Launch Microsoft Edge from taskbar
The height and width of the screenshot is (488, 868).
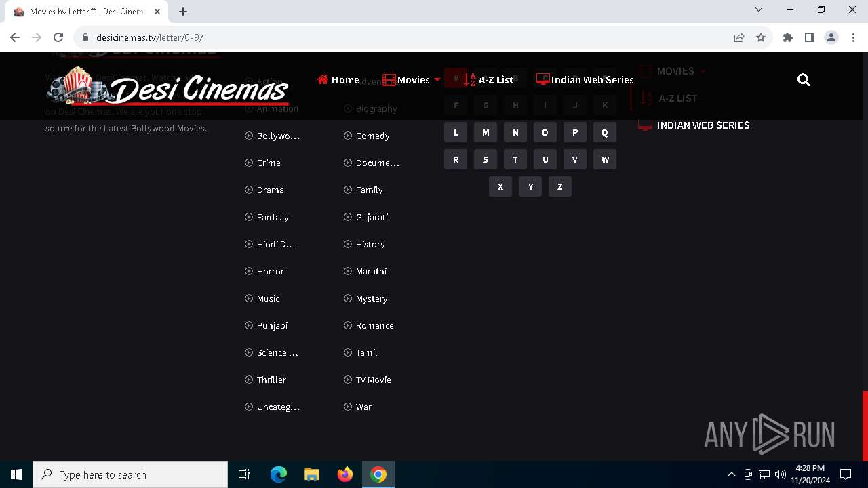279,474
